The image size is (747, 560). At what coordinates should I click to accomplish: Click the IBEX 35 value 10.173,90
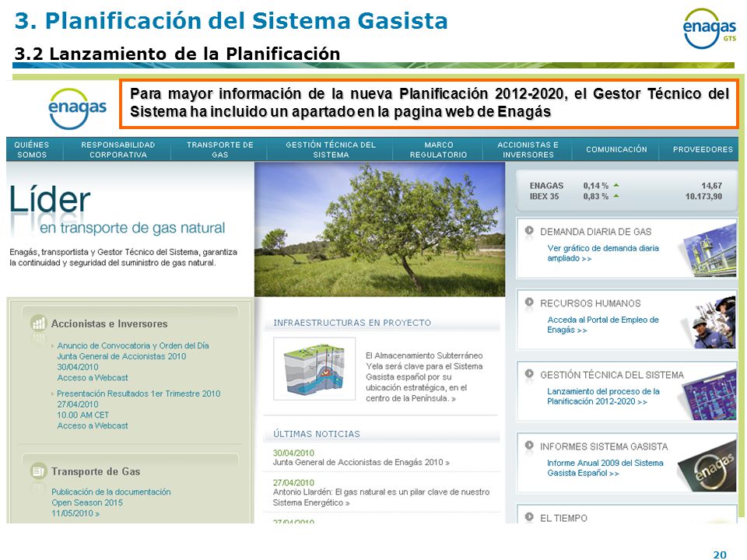pyautogui.click(x=703, y=196)
